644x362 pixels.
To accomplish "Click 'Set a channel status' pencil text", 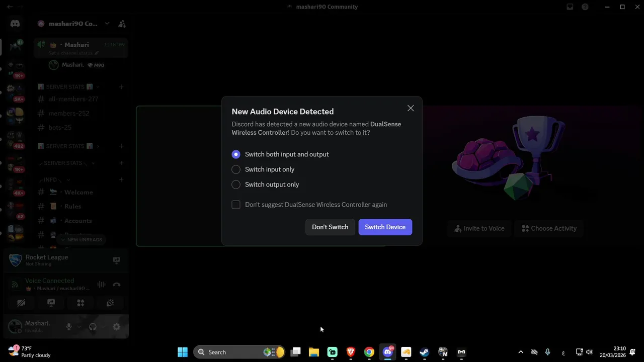I will coord(73,53).
